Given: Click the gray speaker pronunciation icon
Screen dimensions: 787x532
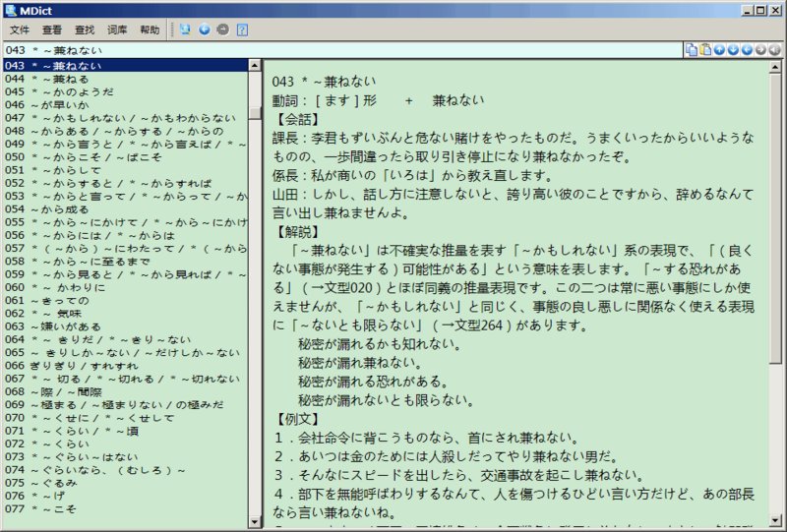Looking at the screenshot, I should 774,49.
